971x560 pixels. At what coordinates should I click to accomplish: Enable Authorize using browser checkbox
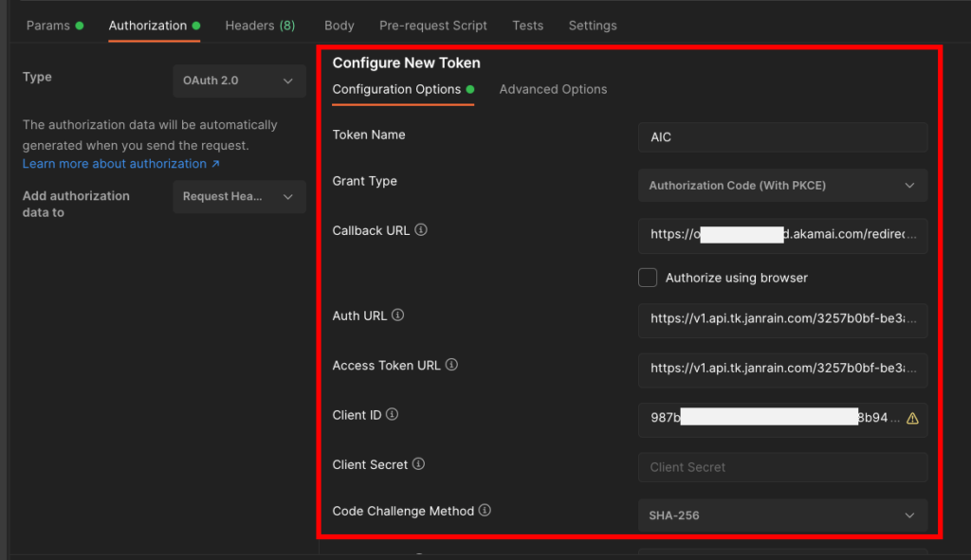click(648, 278)
